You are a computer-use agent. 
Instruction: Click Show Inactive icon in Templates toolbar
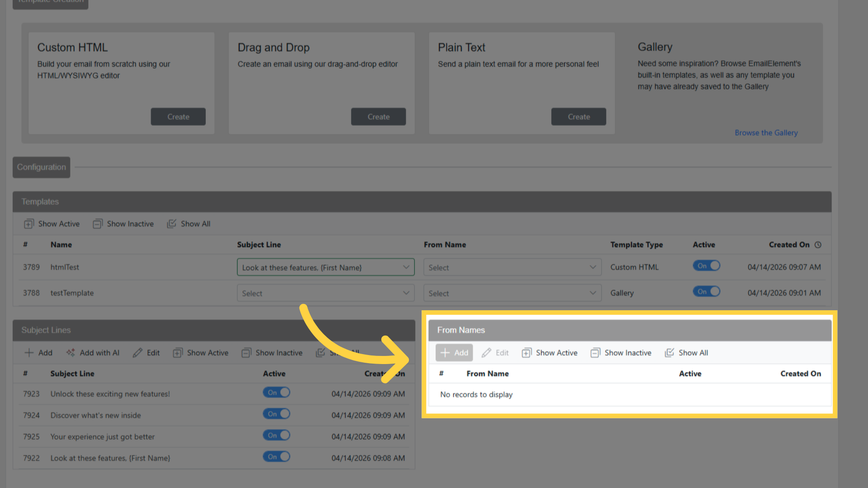tap(97, 224)
